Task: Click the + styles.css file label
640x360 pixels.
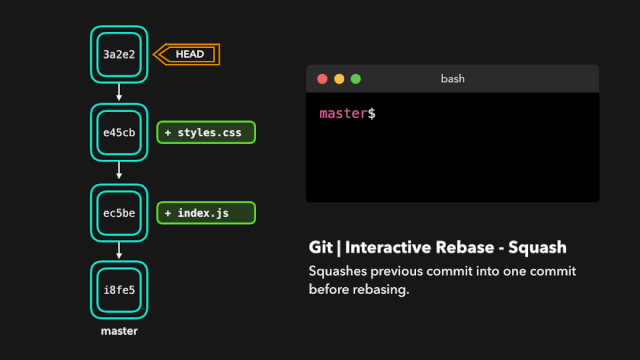Action: coord(206,132)
